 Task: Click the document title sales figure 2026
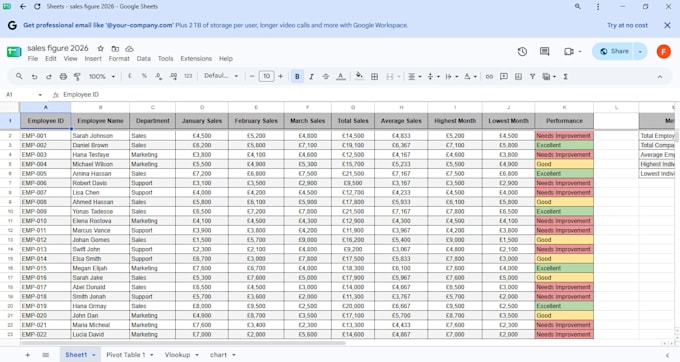click(x=58, y=48)
